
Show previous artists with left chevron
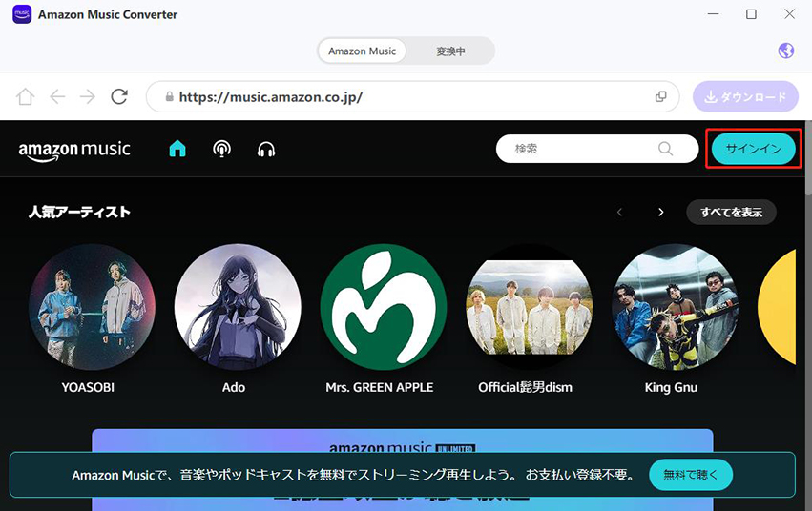tap(619, 212)
